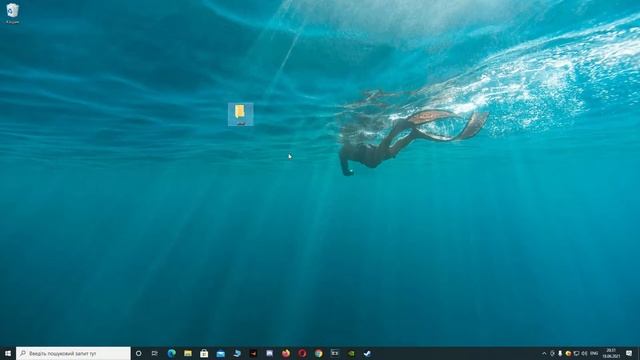
Task: Open the Windows Start menu
Action: [x=8, y=353]
